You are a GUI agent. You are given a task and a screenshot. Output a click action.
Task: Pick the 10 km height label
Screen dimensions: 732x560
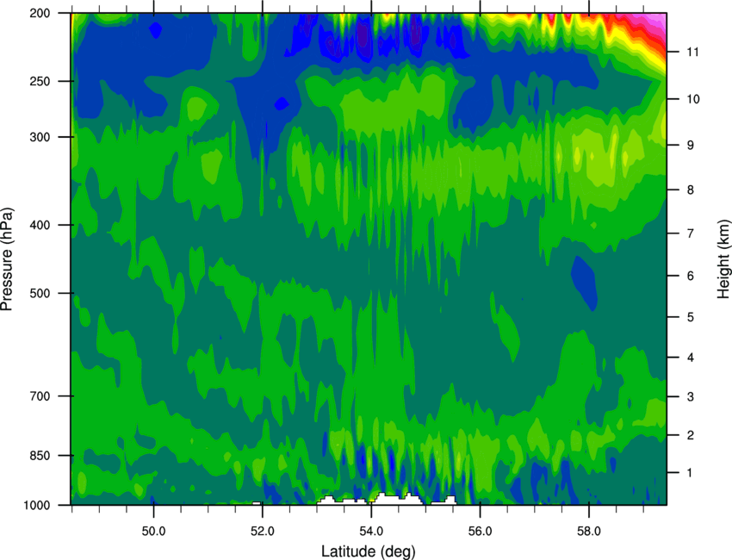[692, 99]
